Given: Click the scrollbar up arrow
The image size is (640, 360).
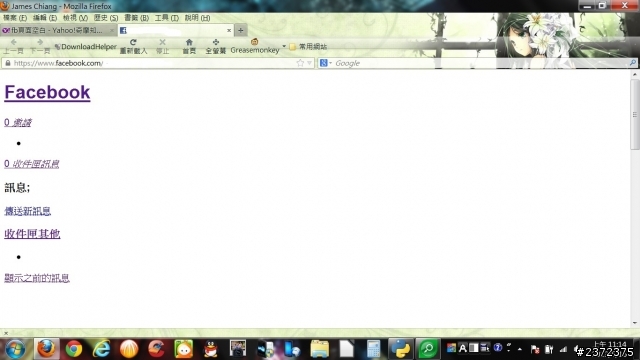Looking at the screenshot, I should 635,74.
